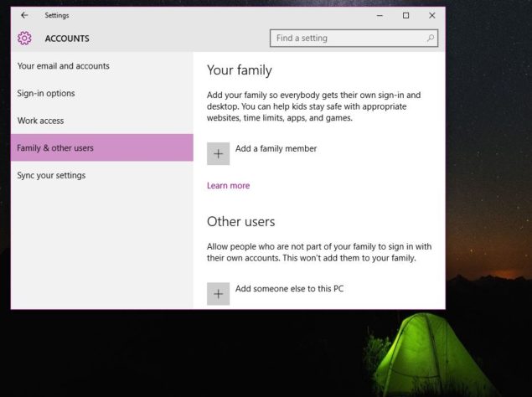Screen dimensions: 532x397
Task: Click the 'Add a family member' label
Action: (x=276, y=149)
